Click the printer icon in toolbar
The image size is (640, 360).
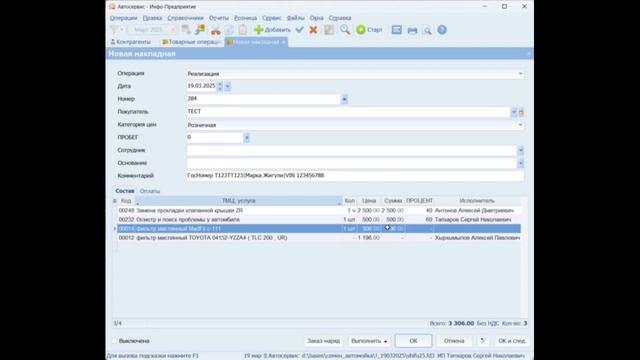point(412,30)
